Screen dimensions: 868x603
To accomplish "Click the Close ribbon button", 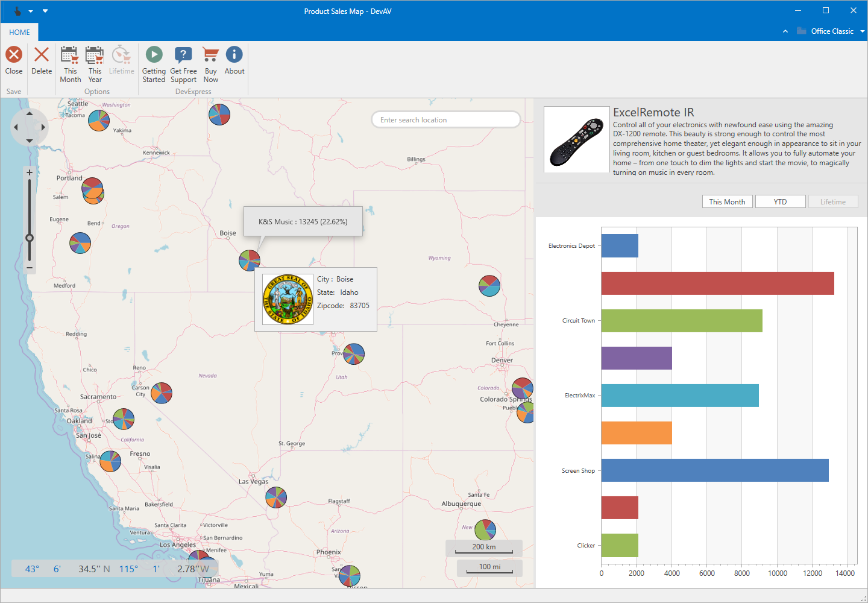I will (14, 61).
